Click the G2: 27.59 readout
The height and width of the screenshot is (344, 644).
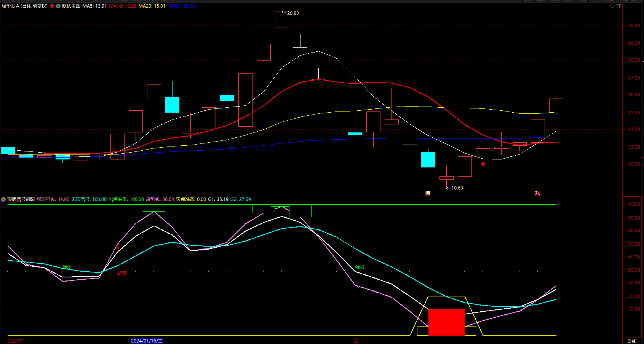click(241, 199)
